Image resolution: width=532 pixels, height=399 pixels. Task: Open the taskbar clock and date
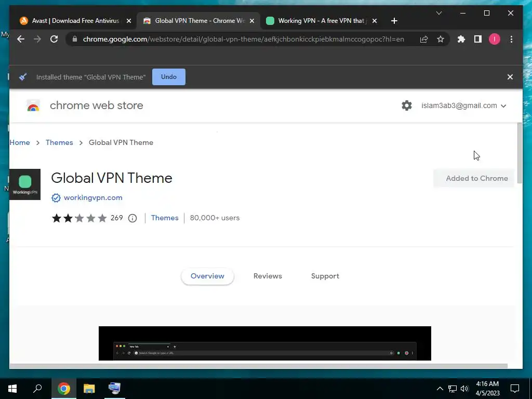[x=487, y=389]
